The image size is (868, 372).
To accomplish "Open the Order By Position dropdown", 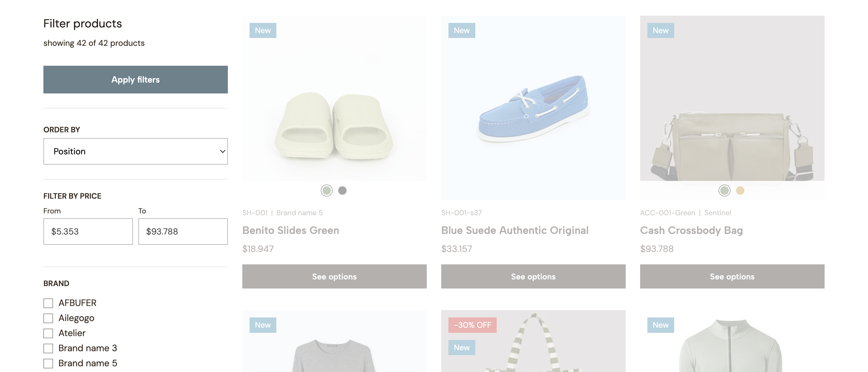I will [135, 151].
